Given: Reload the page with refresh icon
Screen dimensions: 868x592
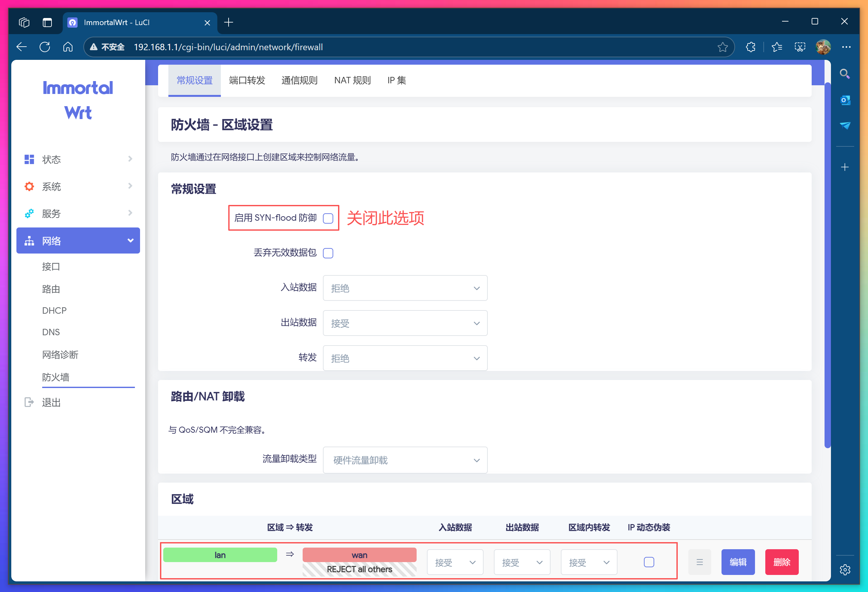Looking at the screenshot, I should tap(45, 47).
